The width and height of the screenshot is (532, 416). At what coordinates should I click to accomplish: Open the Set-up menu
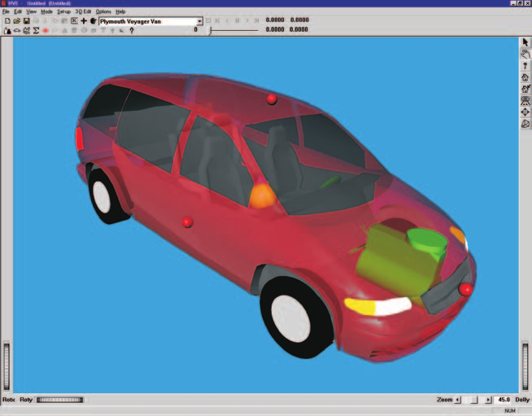click(63, 11)
